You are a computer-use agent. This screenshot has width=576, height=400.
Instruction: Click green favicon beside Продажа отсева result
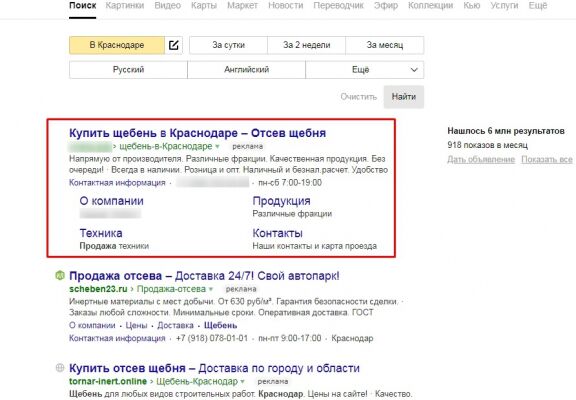60,275
